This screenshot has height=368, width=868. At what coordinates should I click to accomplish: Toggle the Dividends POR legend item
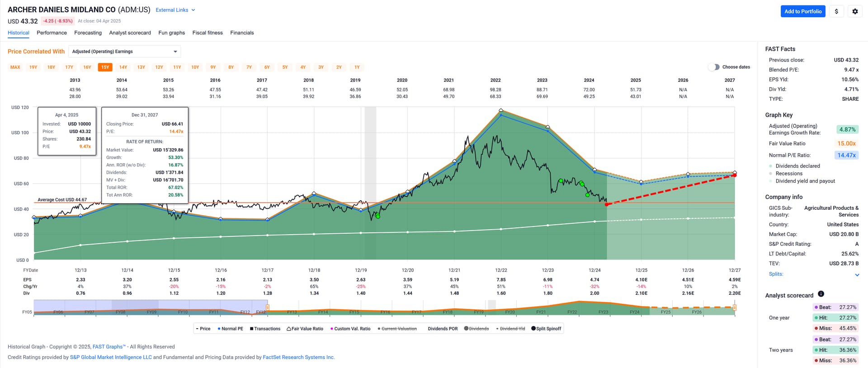(443, 329)
